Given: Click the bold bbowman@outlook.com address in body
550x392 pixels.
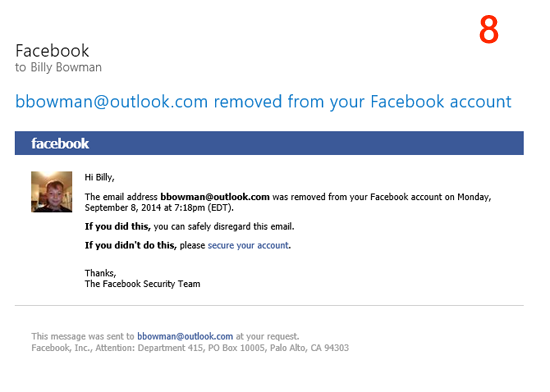Looking at the screenshot, I should coord(215,197).
